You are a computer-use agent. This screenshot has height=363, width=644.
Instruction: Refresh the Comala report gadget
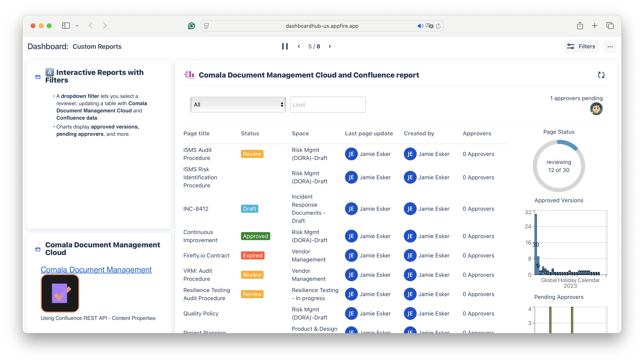pos(601,75)
